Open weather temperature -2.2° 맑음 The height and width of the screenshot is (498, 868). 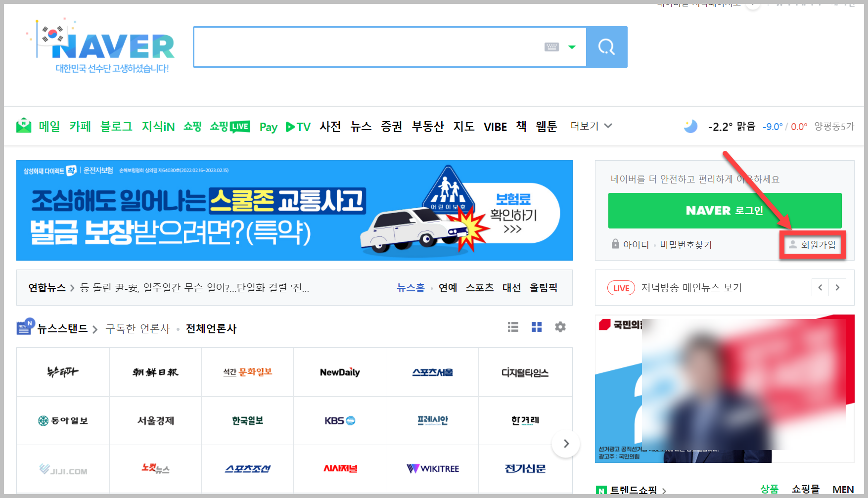[x=731, y=127]
